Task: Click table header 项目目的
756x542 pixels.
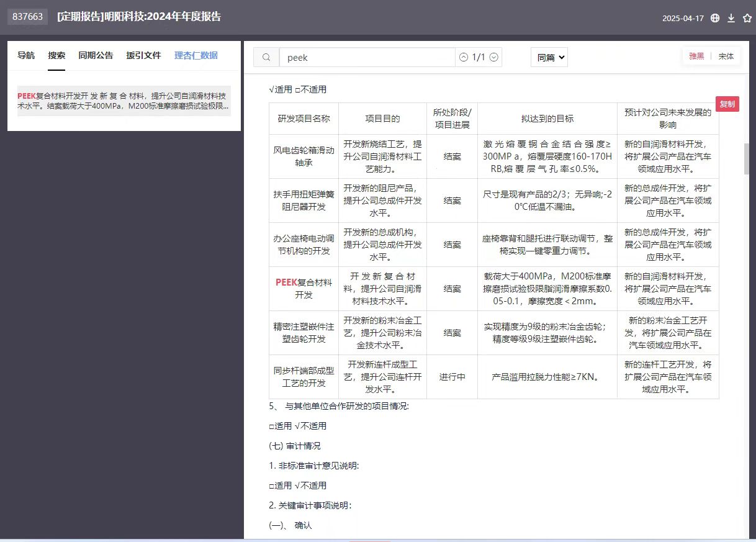Action: 382,119
